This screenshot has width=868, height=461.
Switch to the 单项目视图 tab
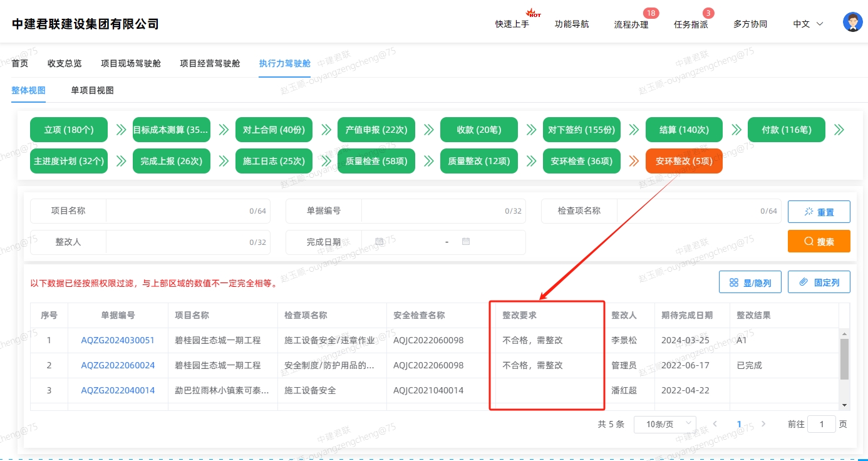(x=91, y=90)
